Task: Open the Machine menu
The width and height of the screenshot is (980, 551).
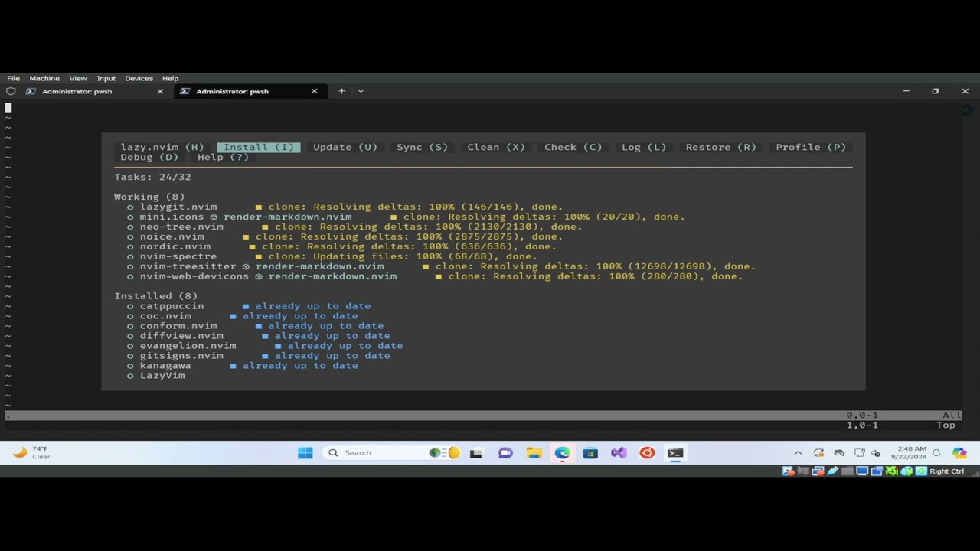Action: point(44,78)
